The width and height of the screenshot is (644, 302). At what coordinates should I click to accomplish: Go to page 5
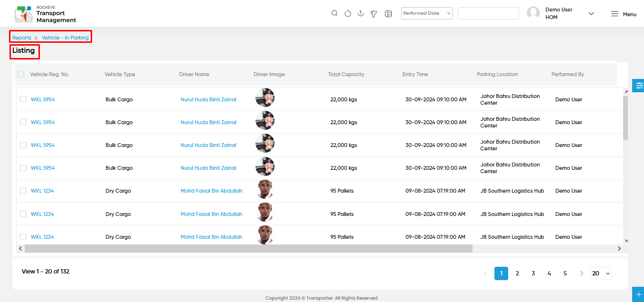click(x=565, y=273)
